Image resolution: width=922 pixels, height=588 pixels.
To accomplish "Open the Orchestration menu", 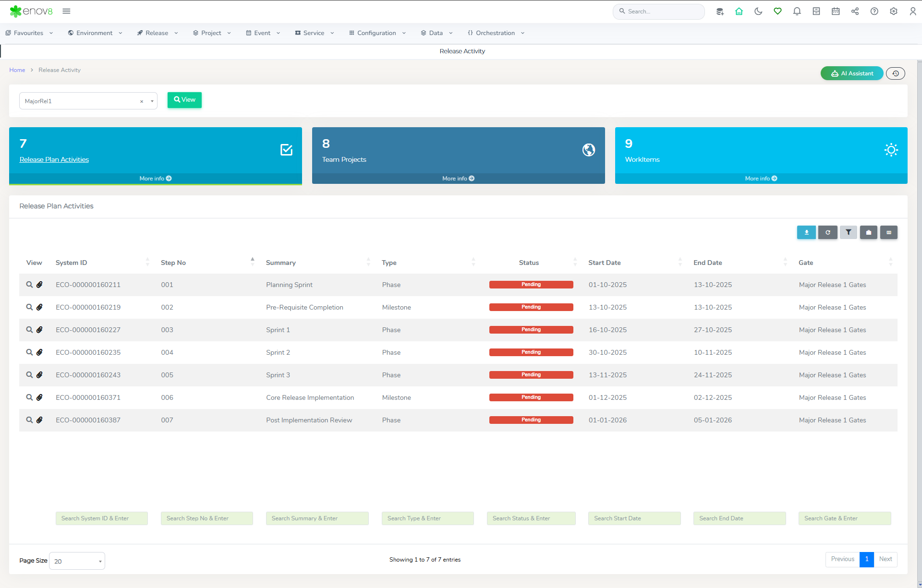I will [496, 33].
